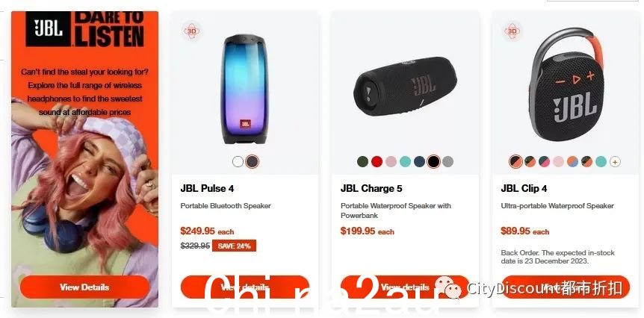Open the 3D view icon on JBL Pulse 4

tap(192, 31)
